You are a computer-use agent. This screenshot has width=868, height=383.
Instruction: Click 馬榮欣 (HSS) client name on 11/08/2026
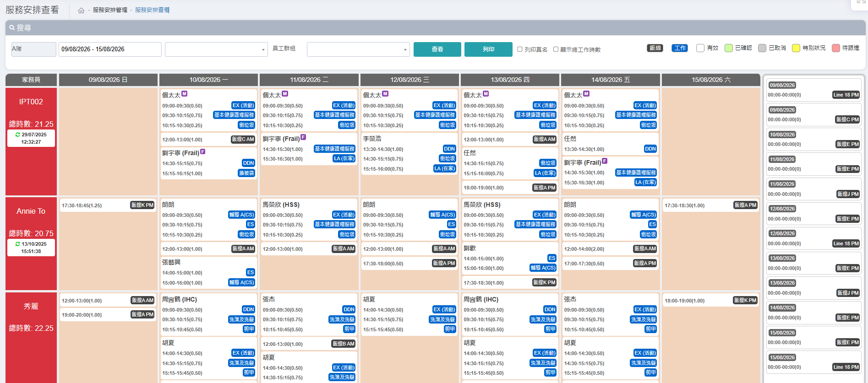click(x=281, y=205)
